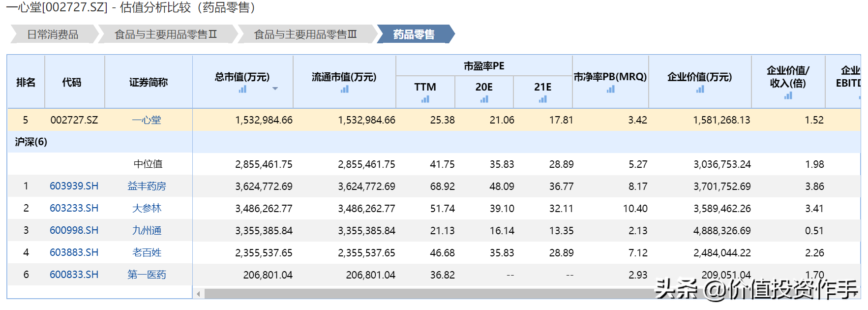Click chart icon under 企业价值/收入(倍) header
The width and height of the screenshot is (868, 310).
point(788,95)
